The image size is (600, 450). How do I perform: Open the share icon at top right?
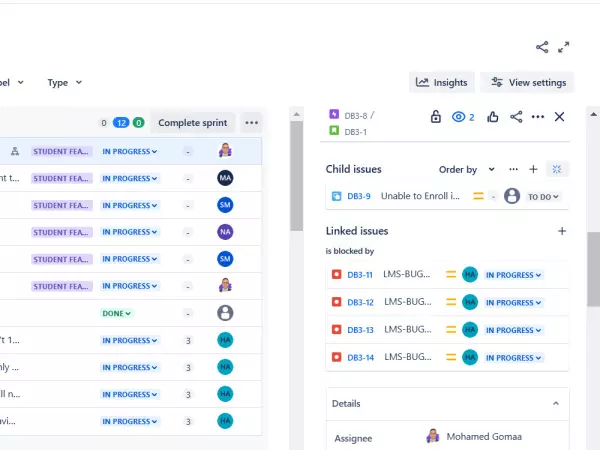[x=542, y=47]
